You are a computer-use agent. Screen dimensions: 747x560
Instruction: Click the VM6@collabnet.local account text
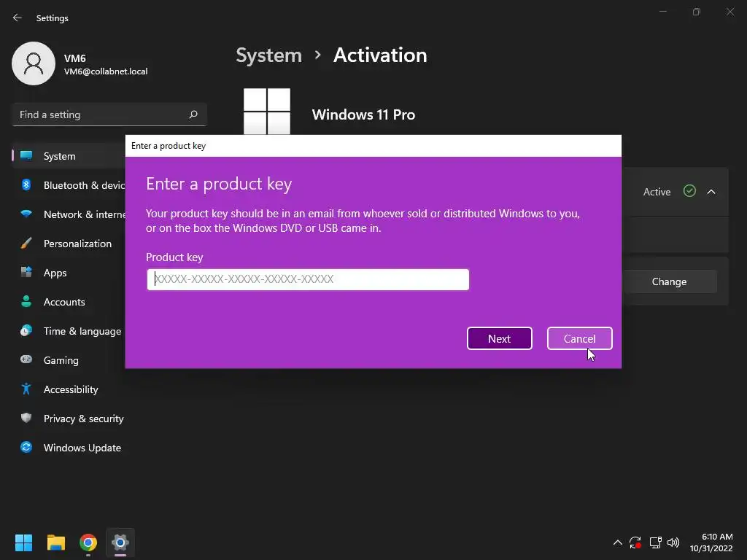[106, 71]
